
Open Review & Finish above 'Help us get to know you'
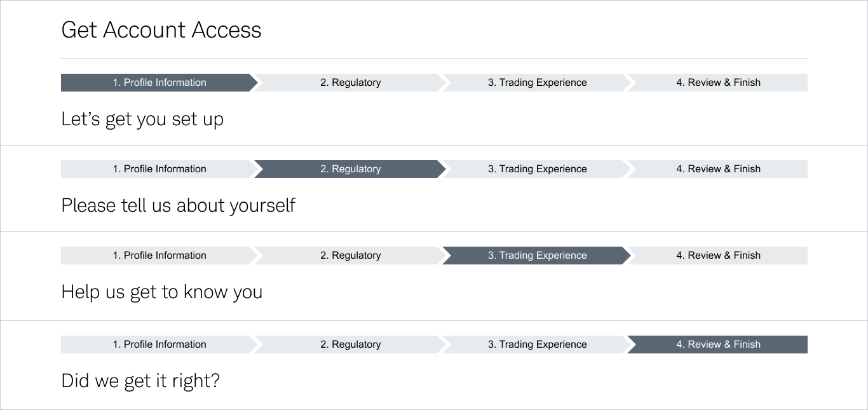[x=718, y=256]
